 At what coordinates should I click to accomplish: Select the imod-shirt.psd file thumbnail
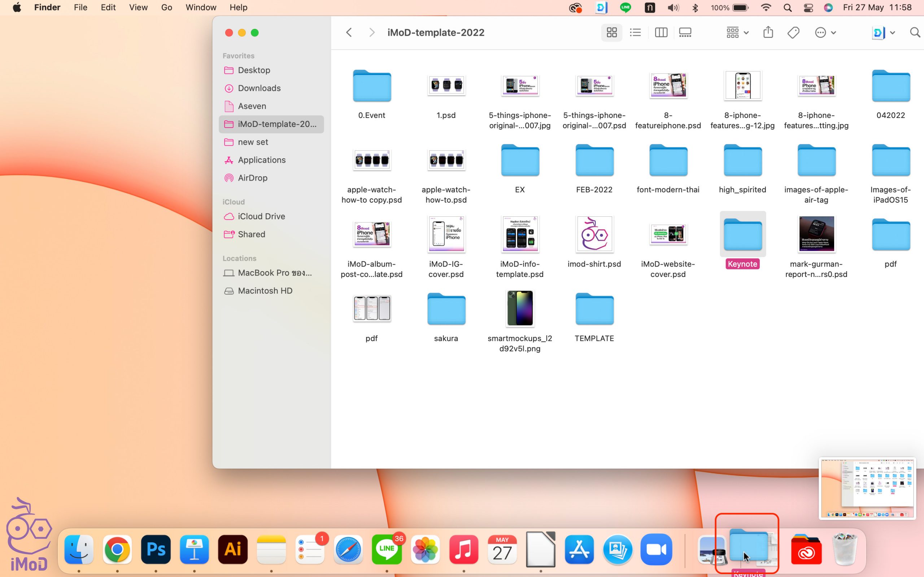pos(594,234)
